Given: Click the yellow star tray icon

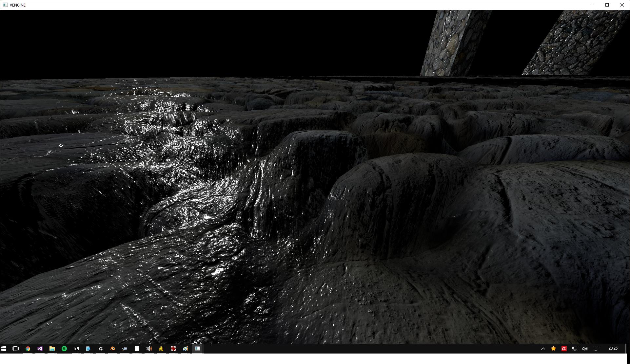Looking at the screenshot, I should pos(554,349).
